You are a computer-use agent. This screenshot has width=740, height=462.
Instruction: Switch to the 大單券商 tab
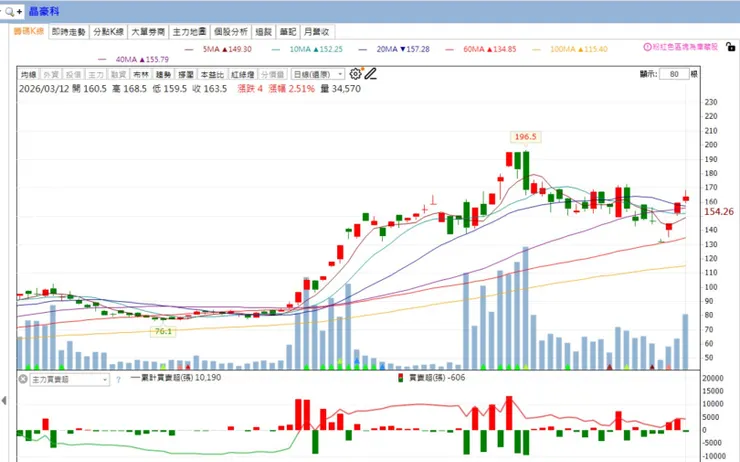point(148,32)
